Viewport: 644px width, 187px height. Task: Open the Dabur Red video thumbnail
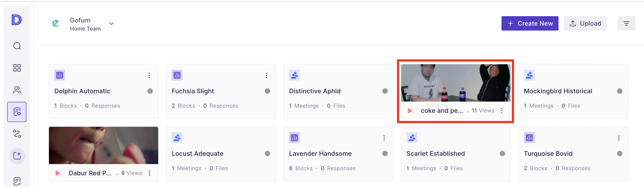pyautogui.click(x=103, y=145)
